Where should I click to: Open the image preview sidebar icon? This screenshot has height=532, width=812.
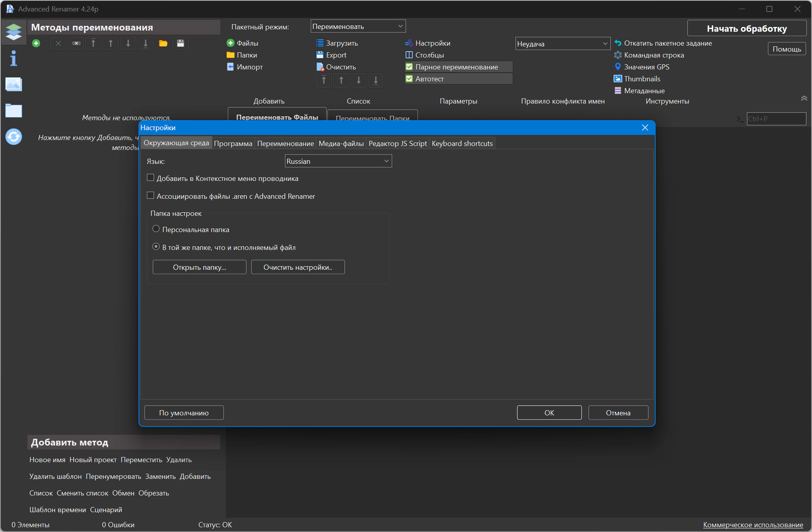click(13, 84)
